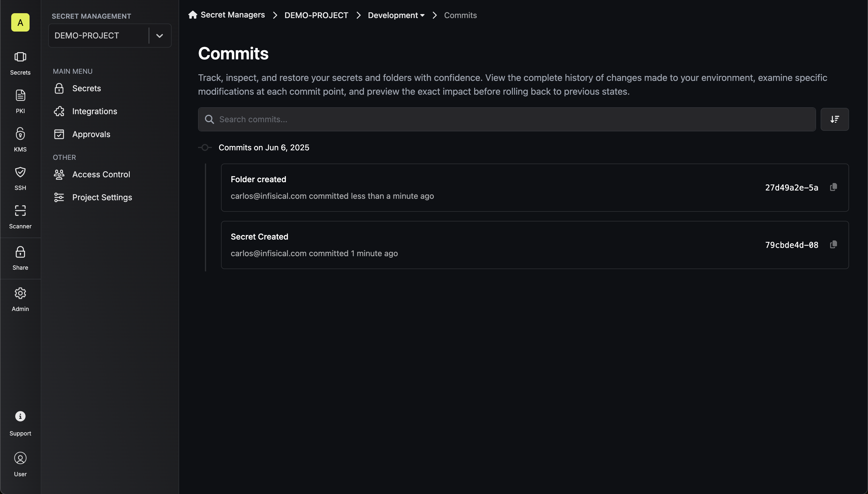Navigate to Secret Managers breadcrumb
This screenshot has height=494, width=868.
point(232,15)
